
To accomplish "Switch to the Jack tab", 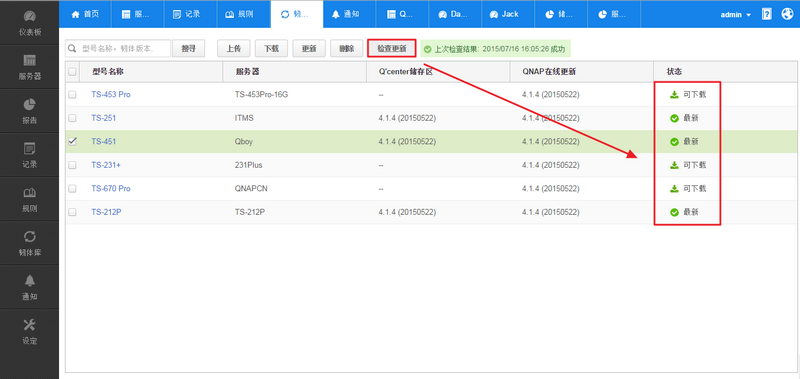I will pos(504,14).
